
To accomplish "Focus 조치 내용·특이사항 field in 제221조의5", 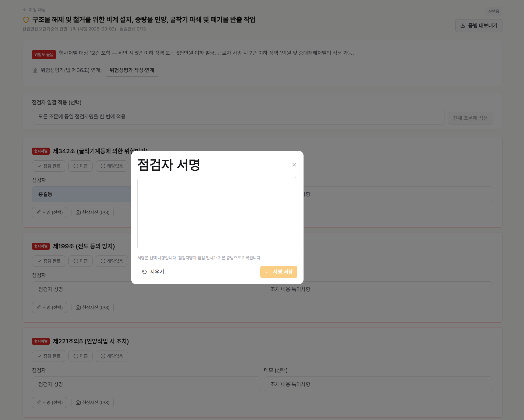I will tap(378, 384).
